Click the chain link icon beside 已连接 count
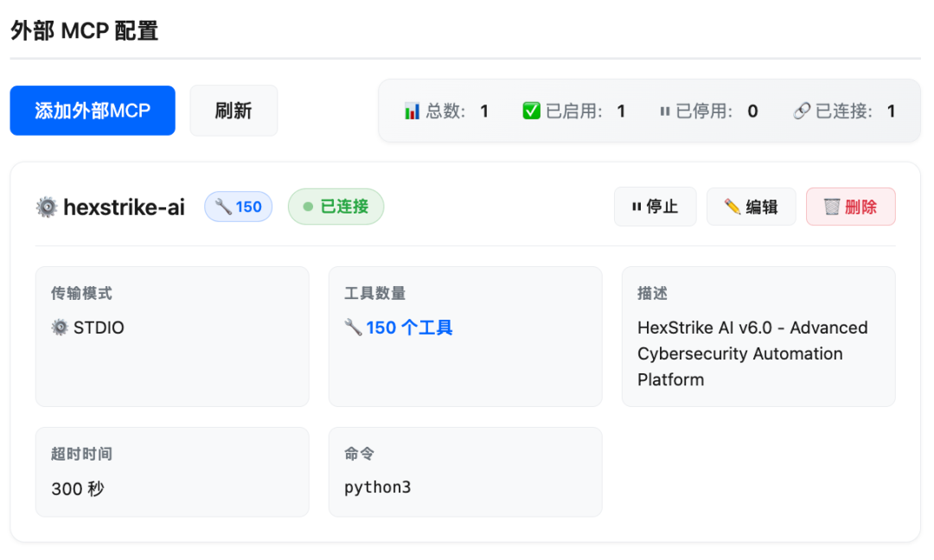The width and height of the screenshot is (934, 560). coord(802,111)
